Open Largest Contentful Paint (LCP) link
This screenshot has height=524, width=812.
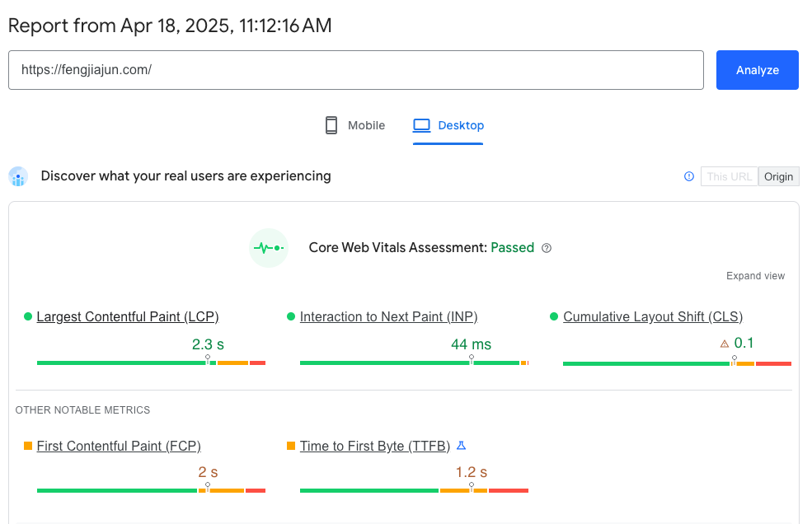[128, 316]
